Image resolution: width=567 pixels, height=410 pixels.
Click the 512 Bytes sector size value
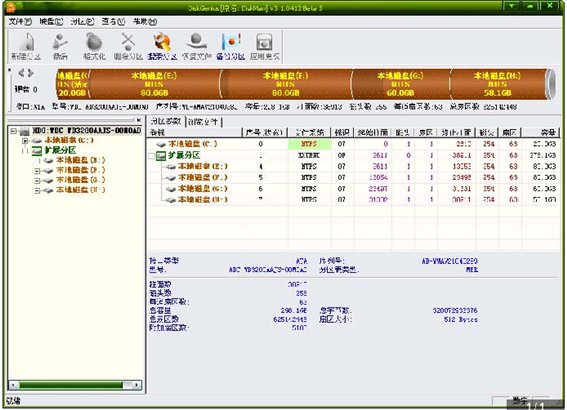click(x=461, y=320)
